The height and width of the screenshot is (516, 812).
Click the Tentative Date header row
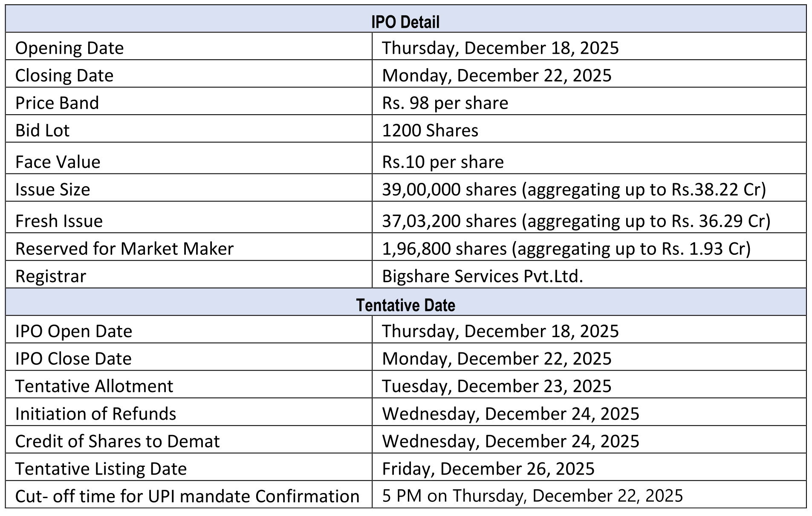click(405, 305)
